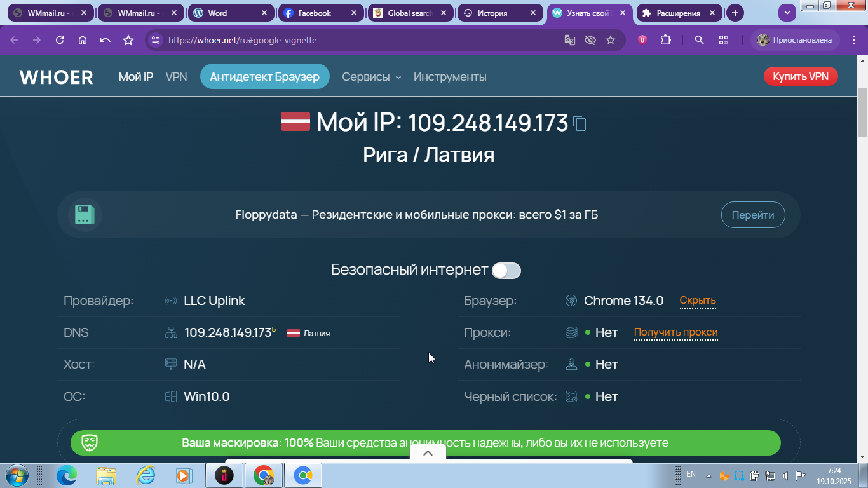
Task: Open the extensions puzzle icon
Action: point(665,40)
